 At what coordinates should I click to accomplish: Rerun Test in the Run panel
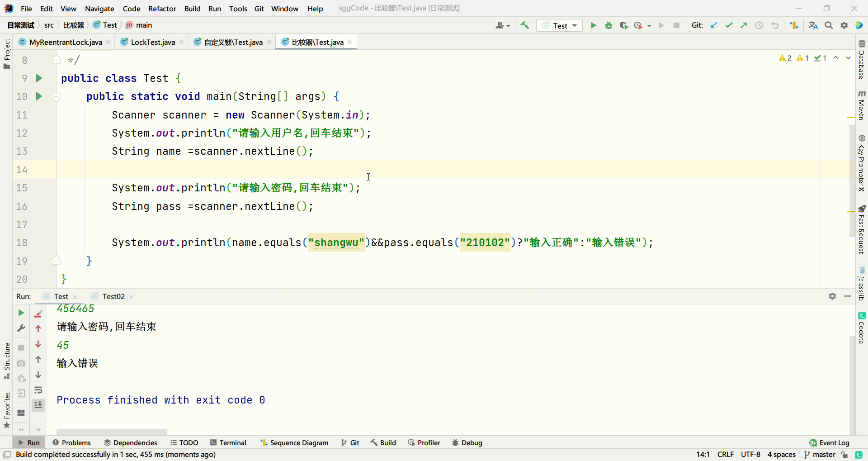(21, 313)
